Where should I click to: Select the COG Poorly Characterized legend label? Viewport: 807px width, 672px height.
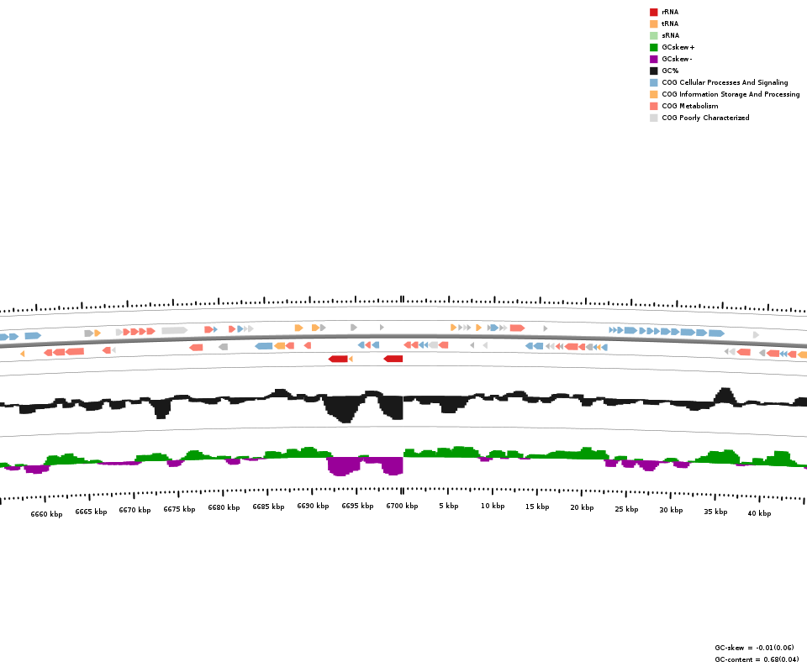(705, 118)
